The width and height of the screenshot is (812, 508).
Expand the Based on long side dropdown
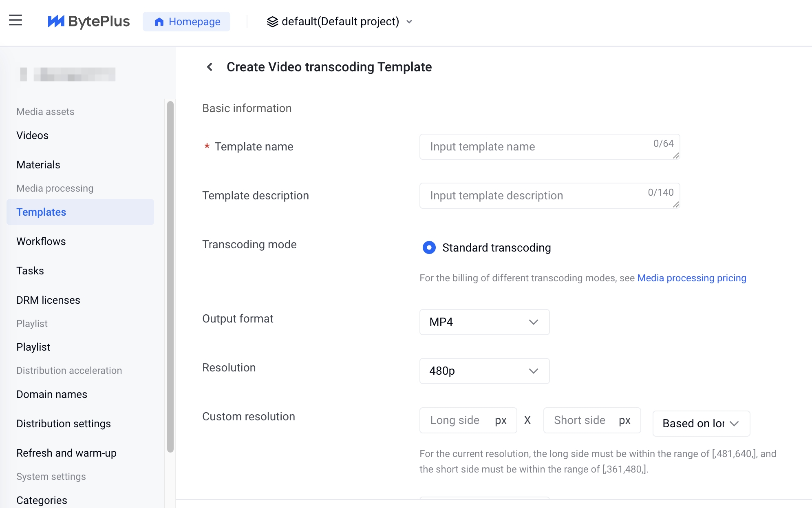(x=701, y=424)
